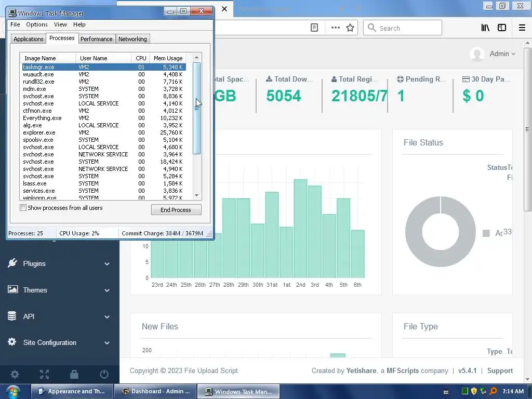Open page actions three-dot menu
532x399 pixels.
(x=335, y=28)
